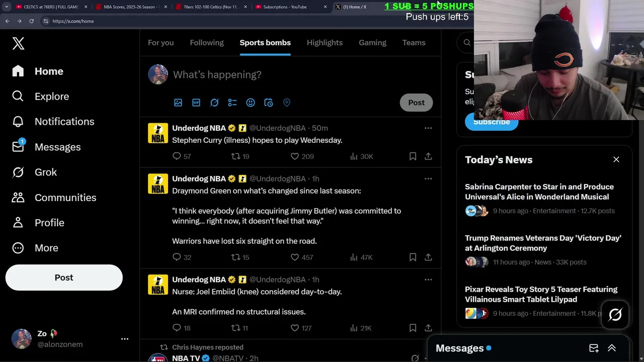This screenshot has height=362, width=644.
Task: Click the Subscribe button
Action: (492, 122)
